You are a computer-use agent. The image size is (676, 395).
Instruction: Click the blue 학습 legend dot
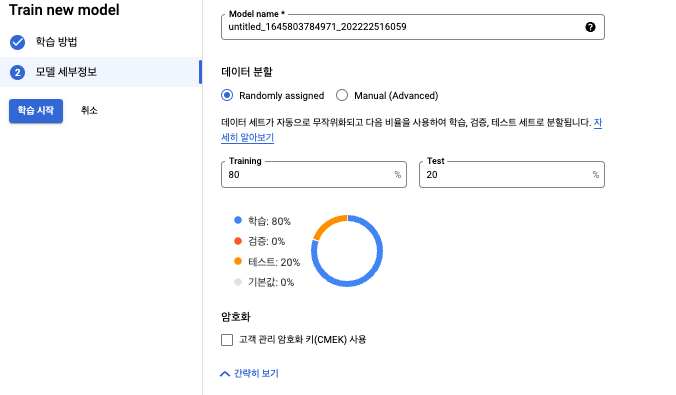[x=238, y=220]
